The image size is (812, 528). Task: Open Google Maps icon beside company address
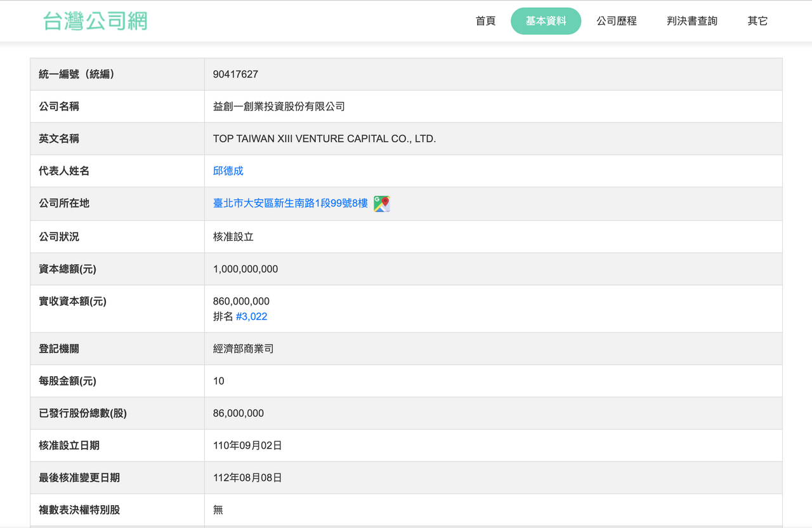click(382, 204)
